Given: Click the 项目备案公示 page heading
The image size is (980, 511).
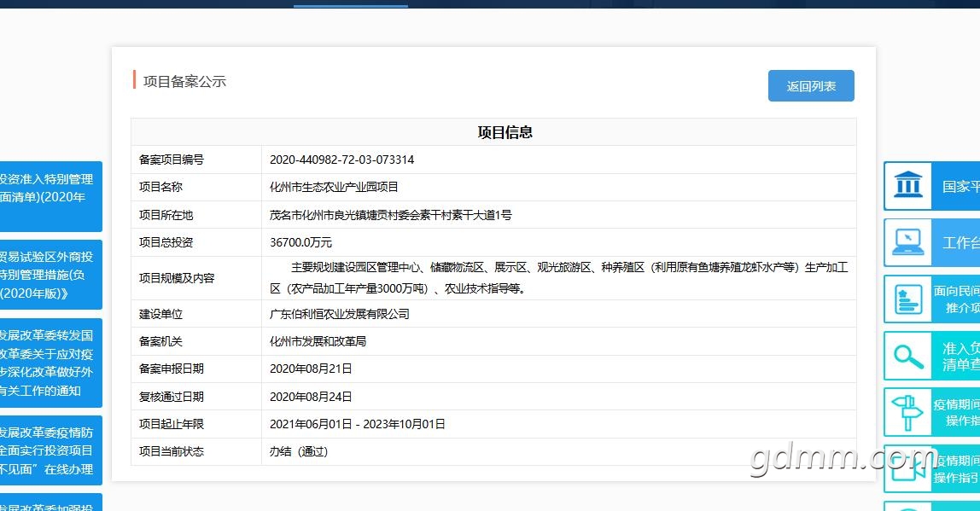Looking at the screenshot, I should click(184, 81).
